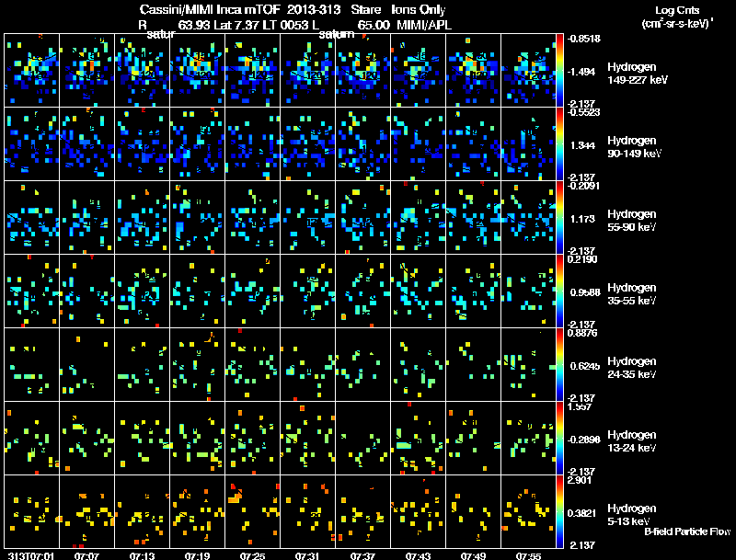Click the color bar value '0.8876'
The height and width of the screenshot is (560, 736).
(x=582, y=333)
